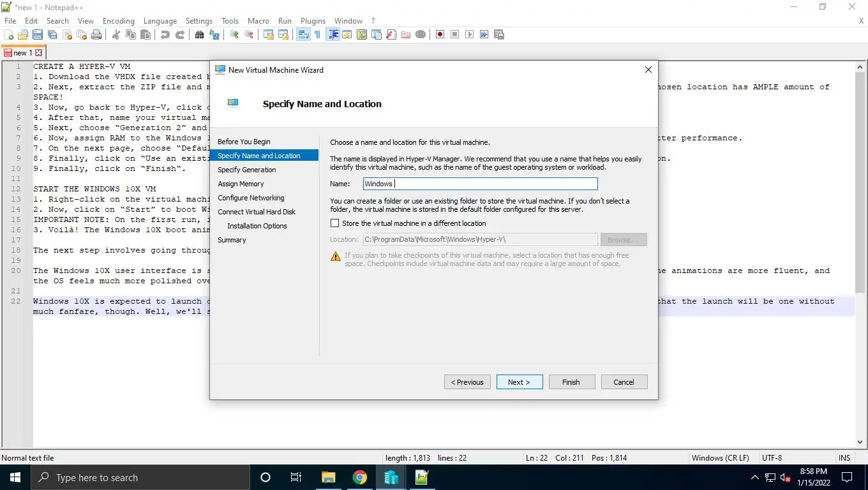
Task: Open the Edit menu
Action: 31,21
